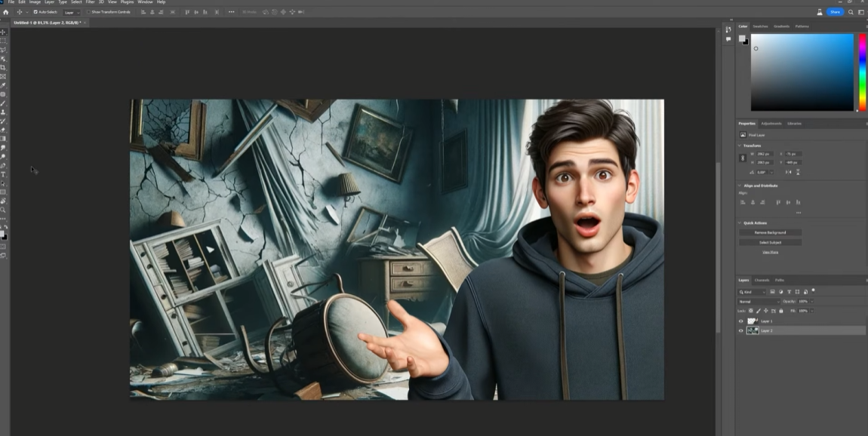Enable Show Transform Controls checkbox

[x=88, y=11]
